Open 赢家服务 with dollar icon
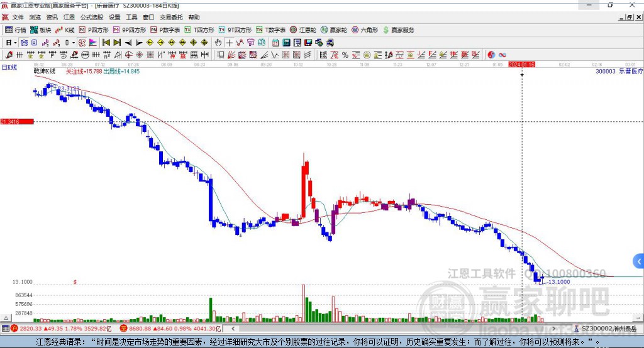The width and height of the screenshot is (644, 348). coord(398,30)
